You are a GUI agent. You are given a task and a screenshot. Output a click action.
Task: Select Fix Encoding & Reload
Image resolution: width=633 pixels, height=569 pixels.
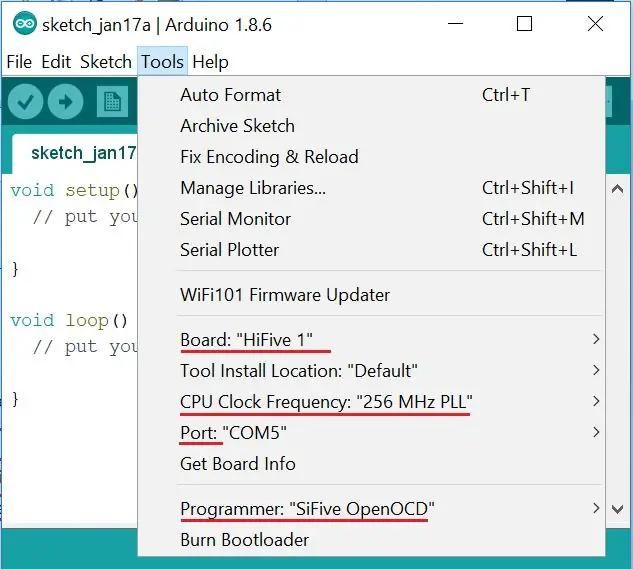[371, 157]
